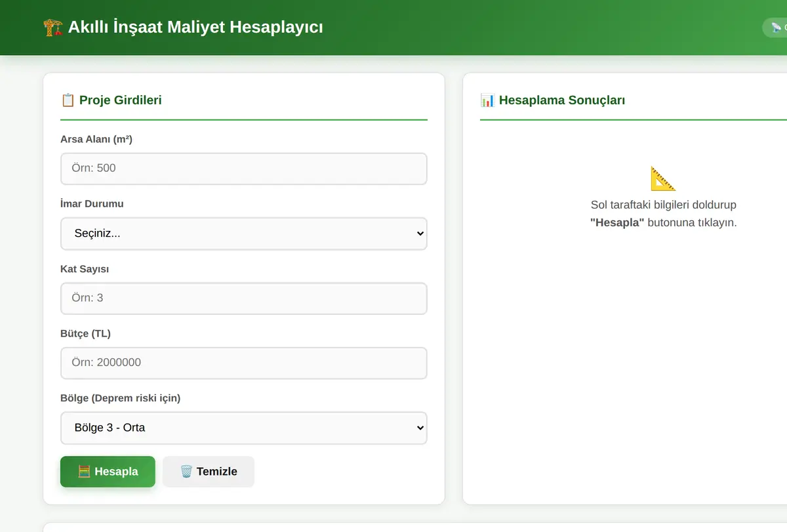Click the "Hesaplama Sonuçları" heading
This screenshot has width=787, height=532.
click(562, 100)
